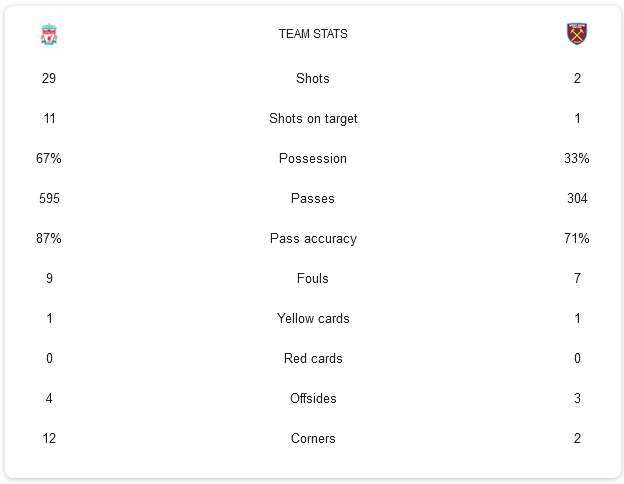The image size is (624, 484).
Task: Select Liverpool's 595 passes value
Action: (49, 198)
